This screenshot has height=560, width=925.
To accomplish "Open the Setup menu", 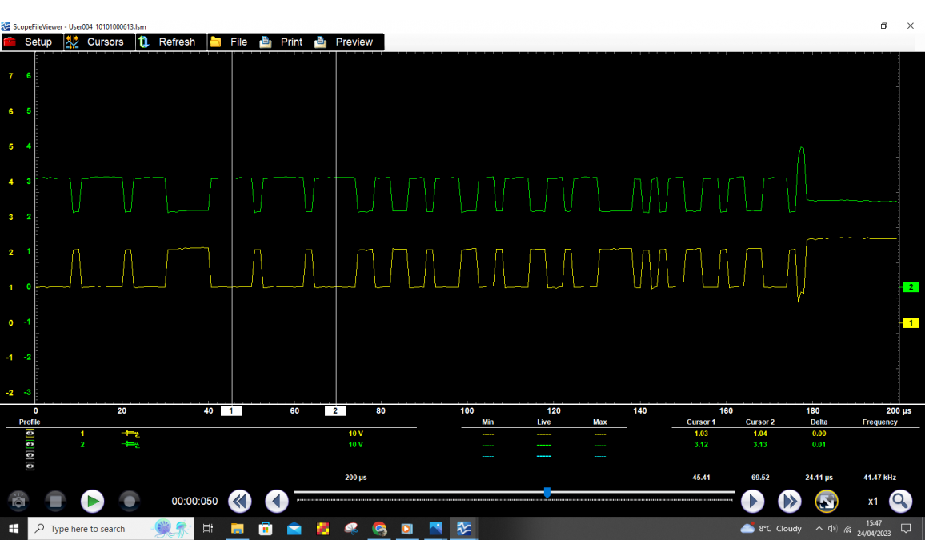I will (x=29, y=42).
